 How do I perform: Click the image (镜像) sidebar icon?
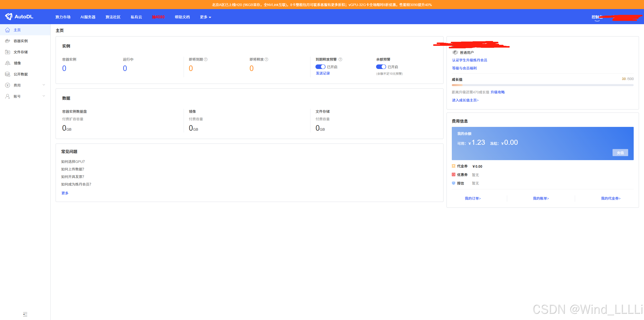point(8,63)
